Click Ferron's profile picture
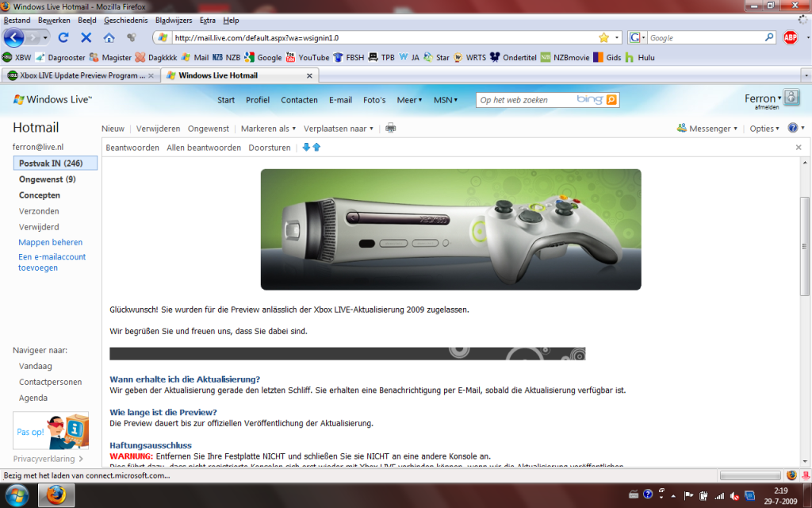The width and height of the screenshot is (812, 508). click(791, 97)
